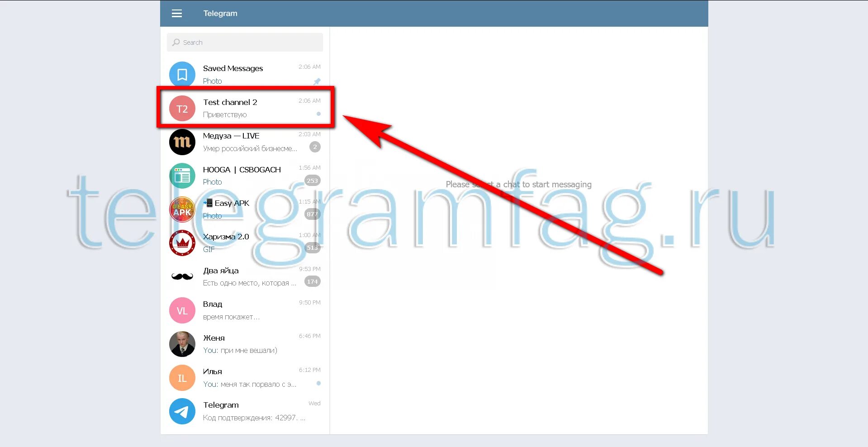Click the unread badge showing 2
Screen dimensions: 868x447
coord(315,147)
